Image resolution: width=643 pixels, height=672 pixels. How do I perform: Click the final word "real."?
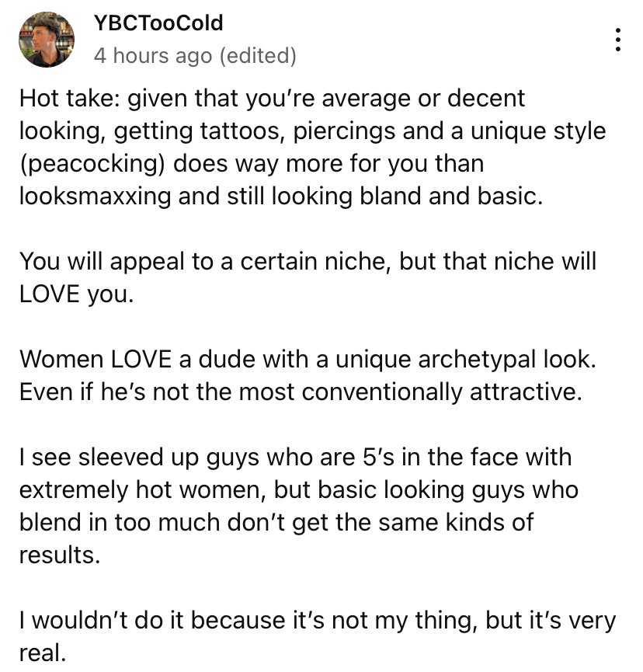43,653
